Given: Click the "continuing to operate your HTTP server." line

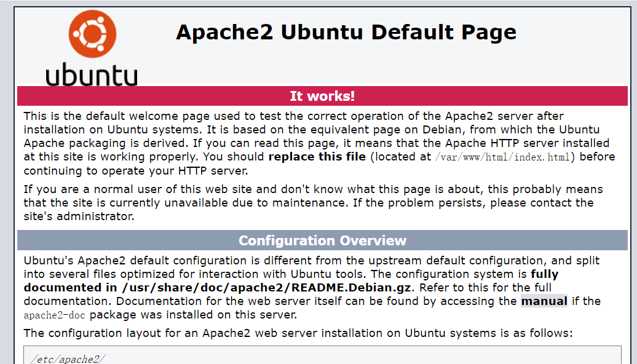Looking at the screenshot, I should pyautogui.click(x=136, y=171).
